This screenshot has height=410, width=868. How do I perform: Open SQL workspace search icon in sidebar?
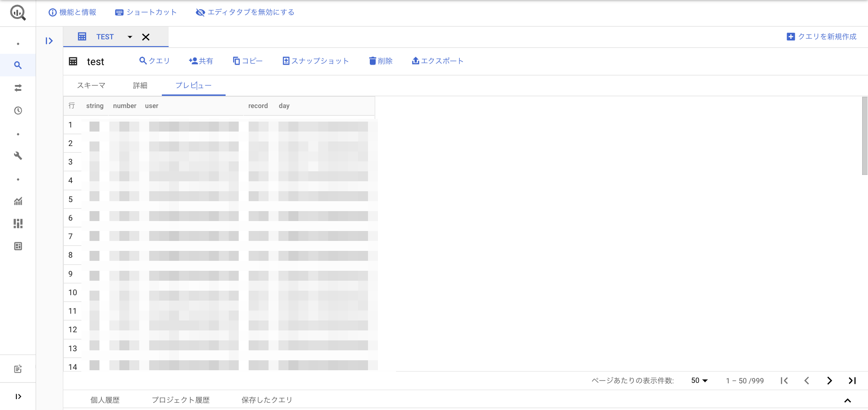click(x=18, y=65)
